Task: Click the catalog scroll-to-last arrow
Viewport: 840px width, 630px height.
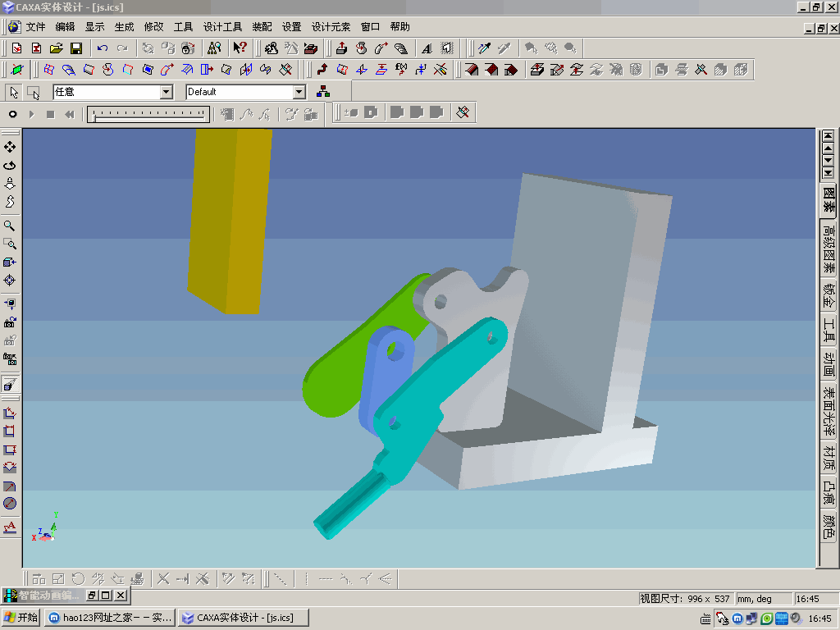Action: [x=829, y=172]
